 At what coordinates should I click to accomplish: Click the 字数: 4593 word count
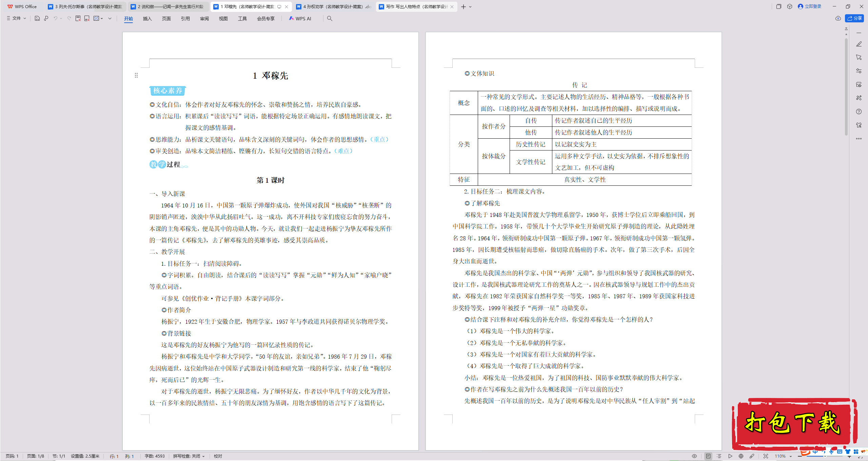pyautogui.click(x=155, y=456)
